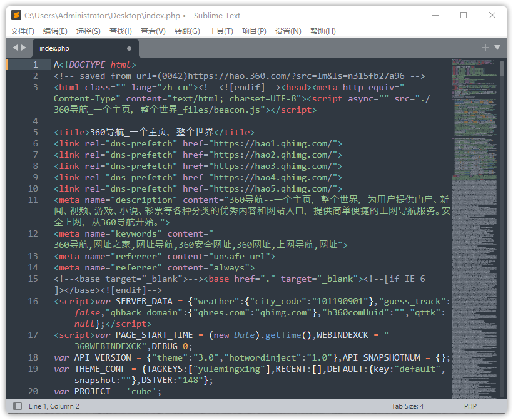The image size is (513, 420).
Task: Click 'cube' string on line 20
Action: point(141,391)
